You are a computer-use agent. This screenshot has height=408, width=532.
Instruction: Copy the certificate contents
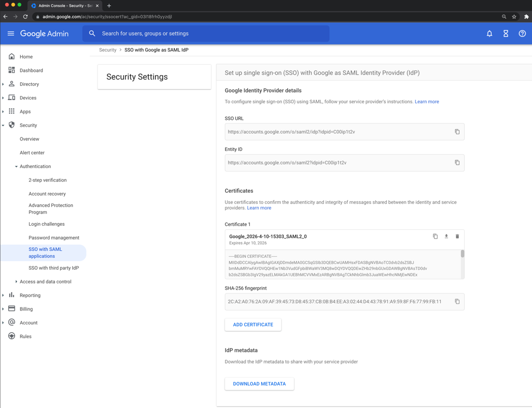[435, 236]
